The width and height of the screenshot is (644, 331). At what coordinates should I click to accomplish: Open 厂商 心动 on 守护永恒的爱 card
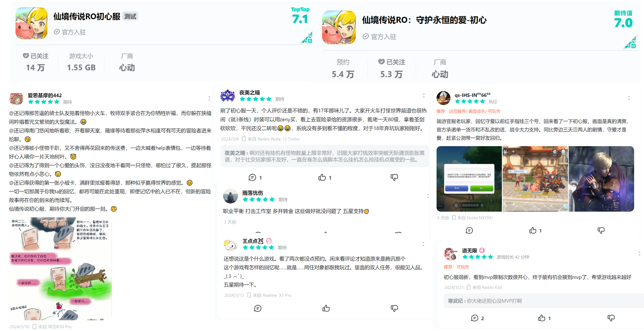(440, 68)
